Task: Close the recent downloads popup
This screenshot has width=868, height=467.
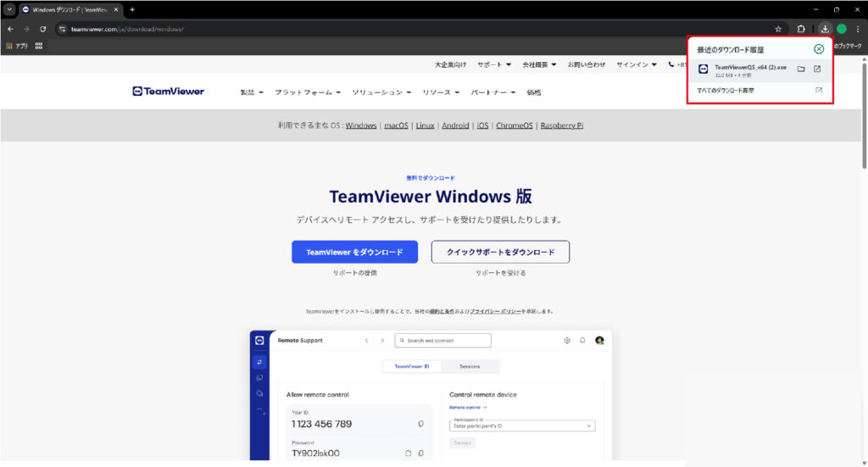Action: click(818, 49)
